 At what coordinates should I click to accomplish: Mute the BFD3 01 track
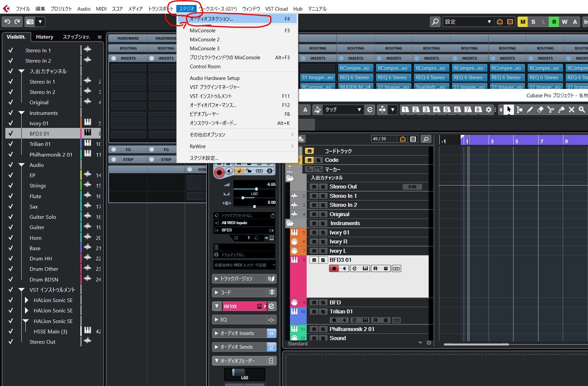314,260
